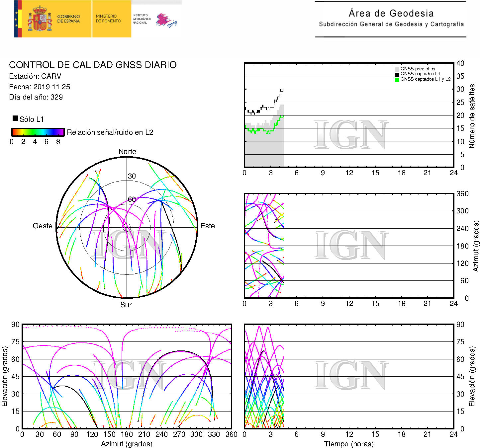480x448 pixels.
Task: Click the GOBIERNO DE ESPAÑA text
Action: (68, 19)
